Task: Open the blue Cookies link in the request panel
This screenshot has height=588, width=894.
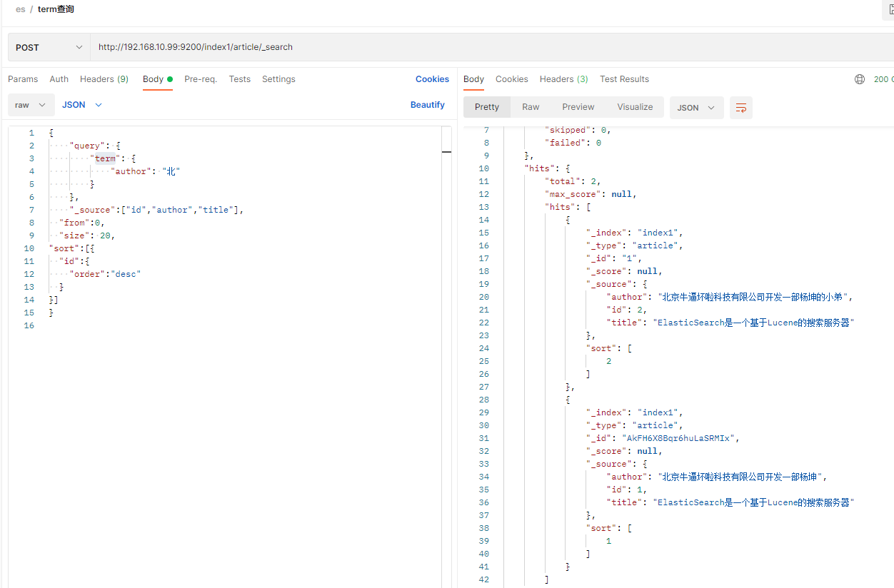Action: point(432,79)
